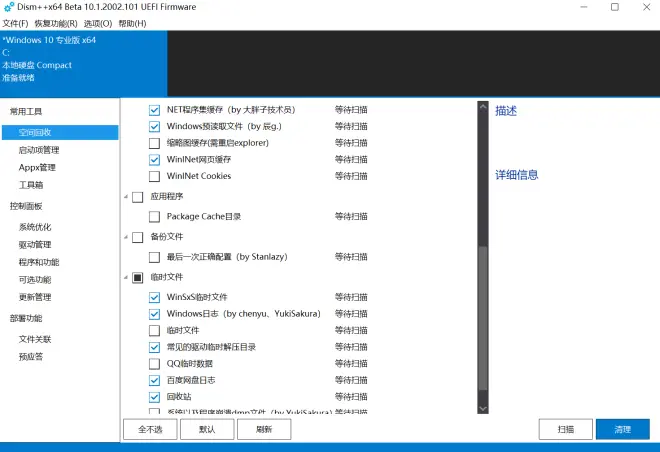Click the Package Cache目录 row label
The width and height of the screenshot is (660, 452).
pos(204,216)
